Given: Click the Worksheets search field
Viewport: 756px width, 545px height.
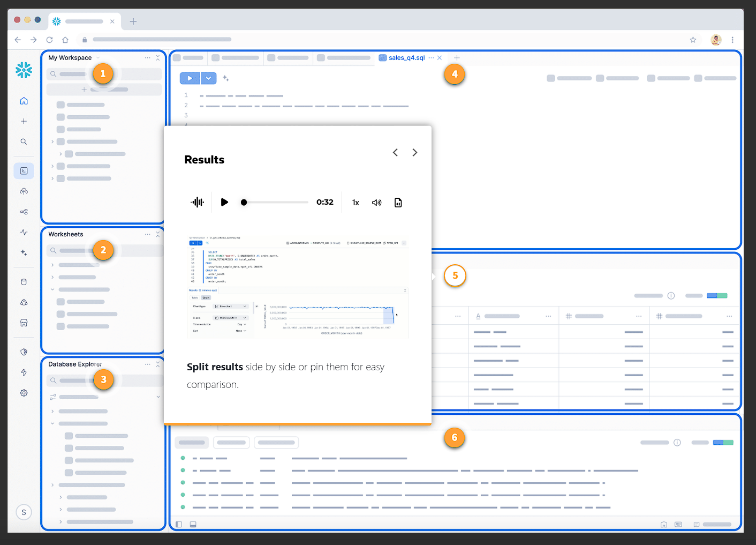Looking at the screenshot, I should [104, 250].
